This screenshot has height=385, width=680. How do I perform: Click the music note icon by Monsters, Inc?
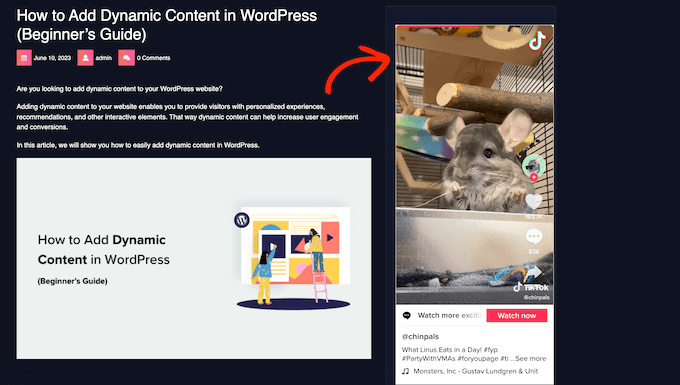pyautogui.click(x=405, y=371)
